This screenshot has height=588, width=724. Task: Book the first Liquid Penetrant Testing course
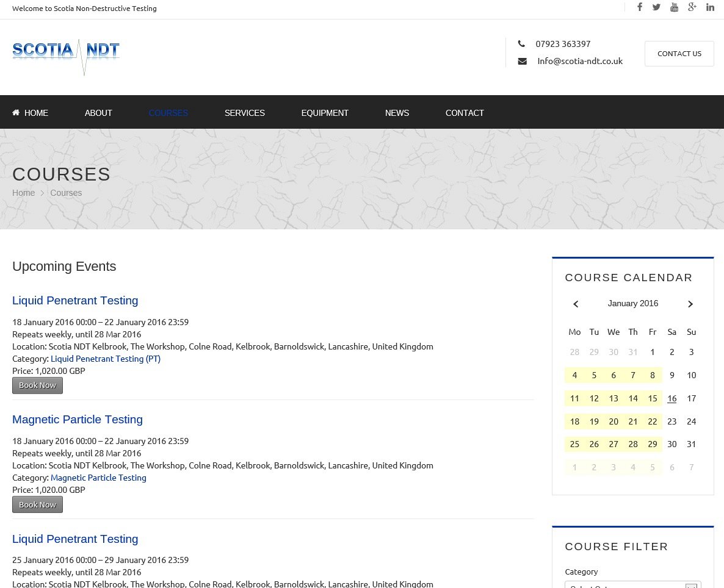pyautogui.click(x=37, y=385)
